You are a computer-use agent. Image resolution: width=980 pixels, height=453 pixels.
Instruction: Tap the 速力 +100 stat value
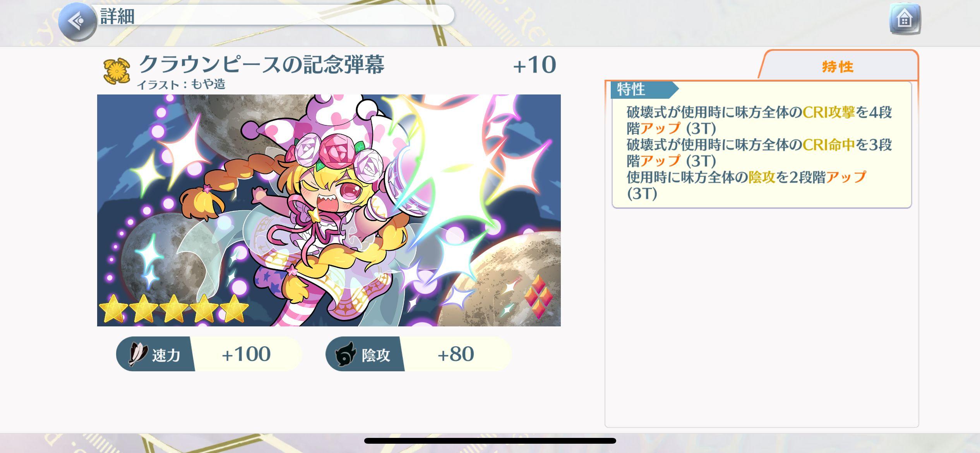[246, 354]
